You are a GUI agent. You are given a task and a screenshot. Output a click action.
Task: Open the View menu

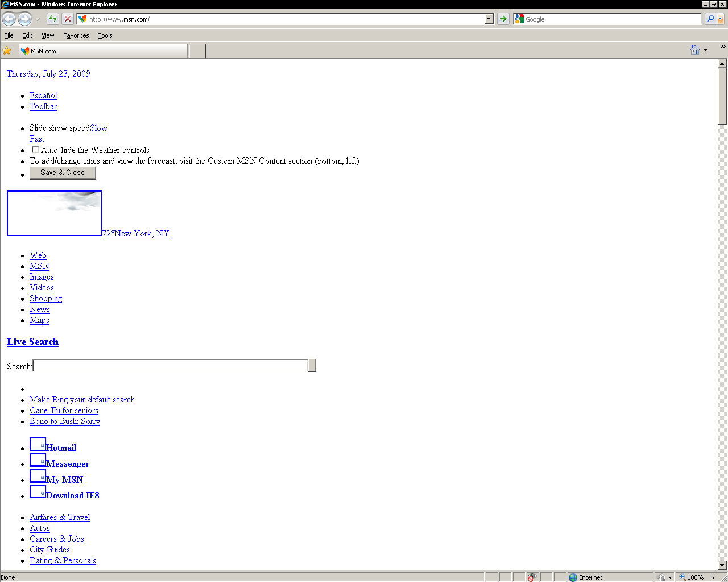pyautogui.click(x=48, y=35)
